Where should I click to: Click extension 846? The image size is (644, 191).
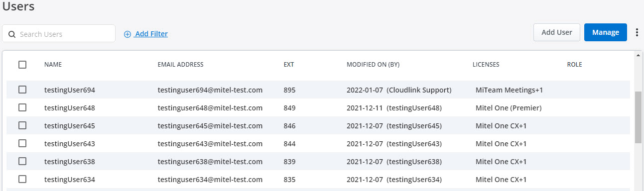point(289,126)
